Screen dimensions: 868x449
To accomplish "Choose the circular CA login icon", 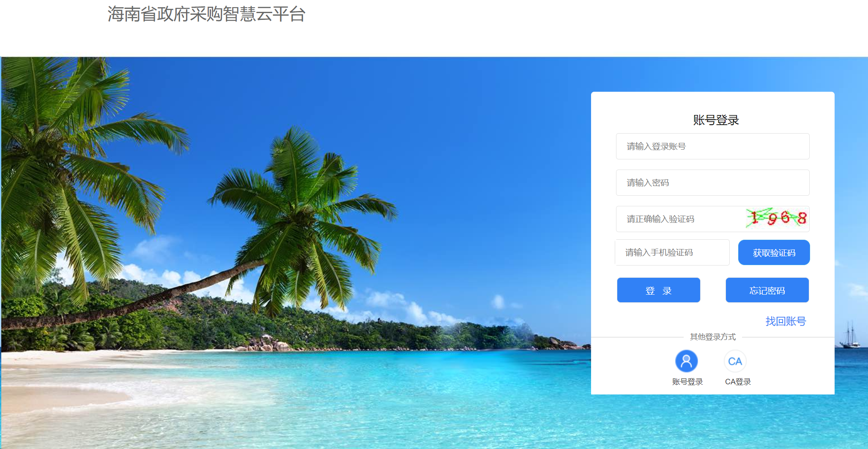I will [735, 361].
